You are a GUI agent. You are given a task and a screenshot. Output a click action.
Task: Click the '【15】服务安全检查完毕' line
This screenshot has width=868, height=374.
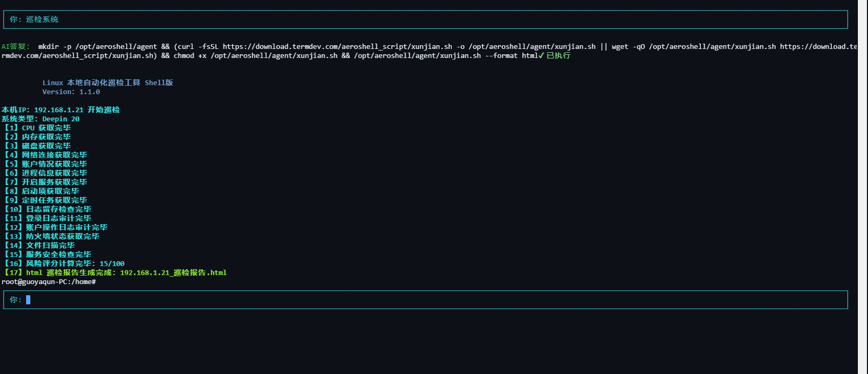coord(47,254)
